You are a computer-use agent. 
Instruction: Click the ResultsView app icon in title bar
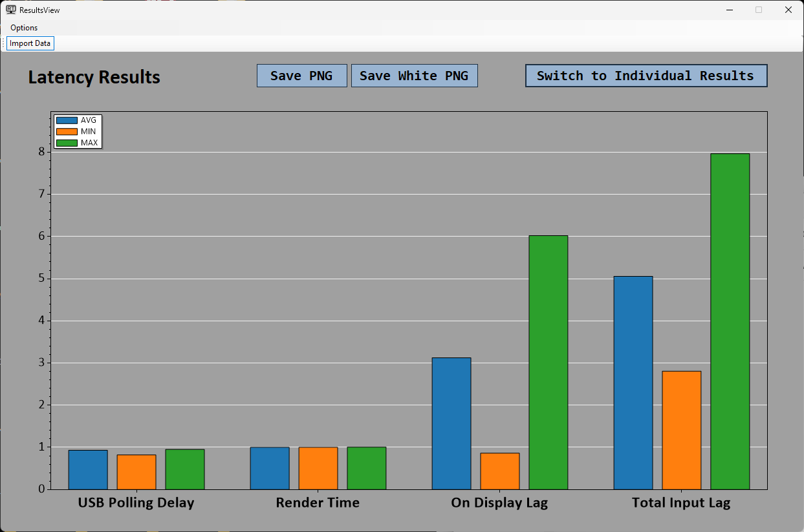11,10
